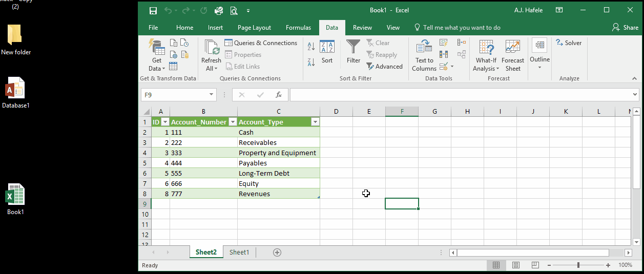Click Clear in Sort & Filter

(x=378, y=43)
